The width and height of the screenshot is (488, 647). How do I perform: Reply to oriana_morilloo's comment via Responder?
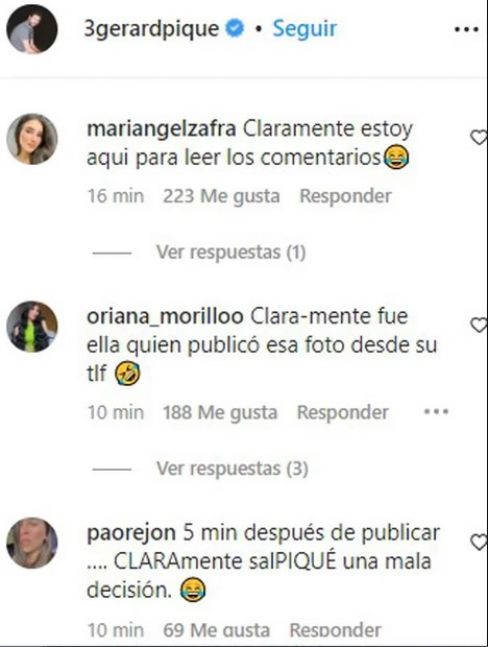[x=343, y=412]
